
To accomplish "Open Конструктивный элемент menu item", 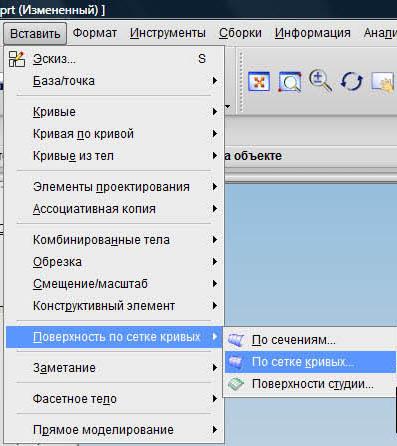I will [x=114, y=306].
